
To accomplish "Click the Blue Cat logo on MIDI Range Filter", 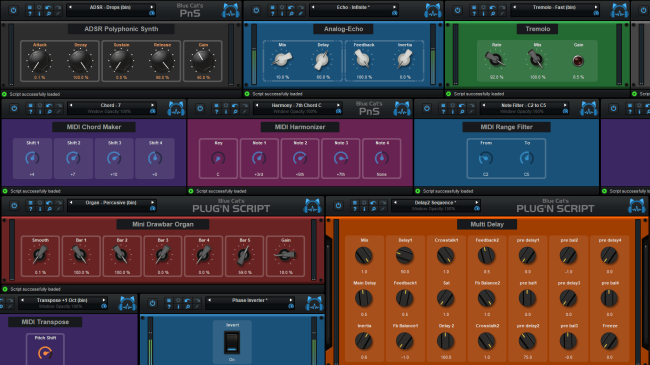I will (x=589, y=108).
